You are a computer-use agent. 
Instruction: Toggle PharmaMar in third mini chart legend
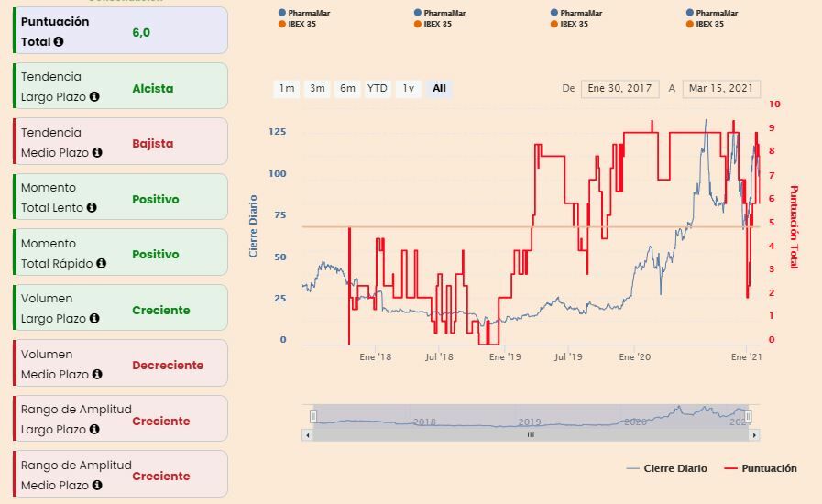click(x=576, y=13)
